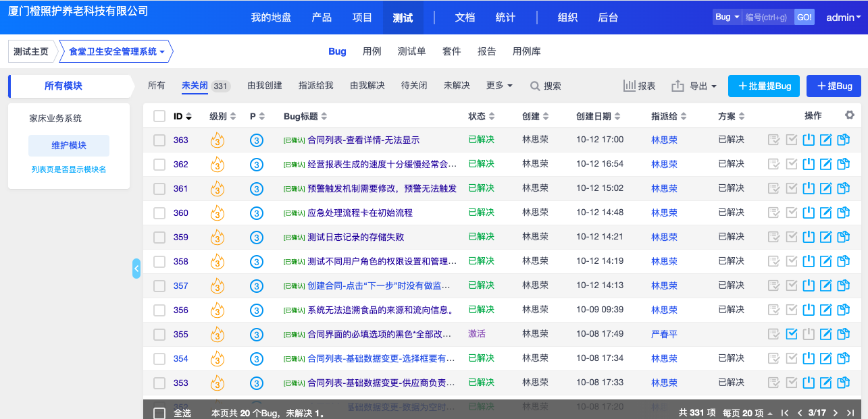
Task: Click the close icon for bug 363
Action: pyautogui.click(x=809, y=140)
